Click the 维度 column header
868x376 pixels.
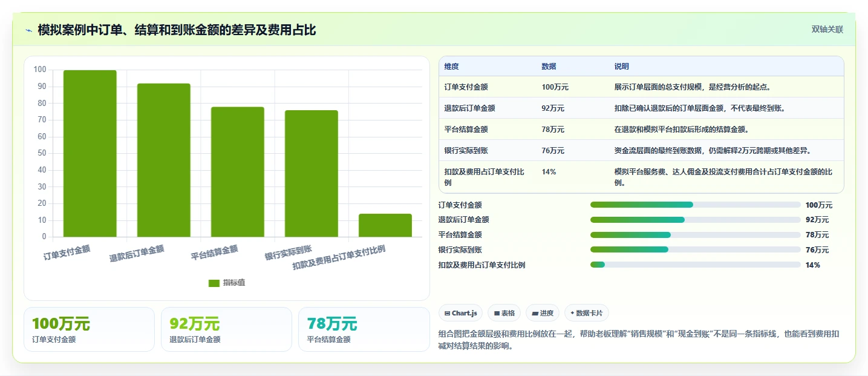pyautogui.click(x=451, y=67)
